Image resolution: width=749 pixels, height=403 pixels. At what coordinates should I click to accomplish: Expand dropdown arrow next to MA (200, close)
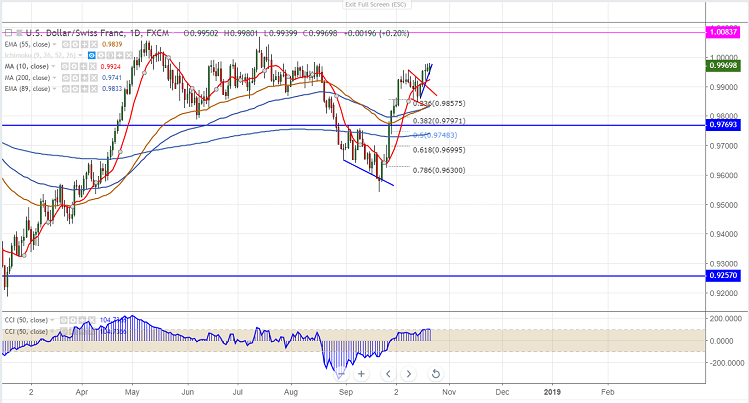coord(54,78)
